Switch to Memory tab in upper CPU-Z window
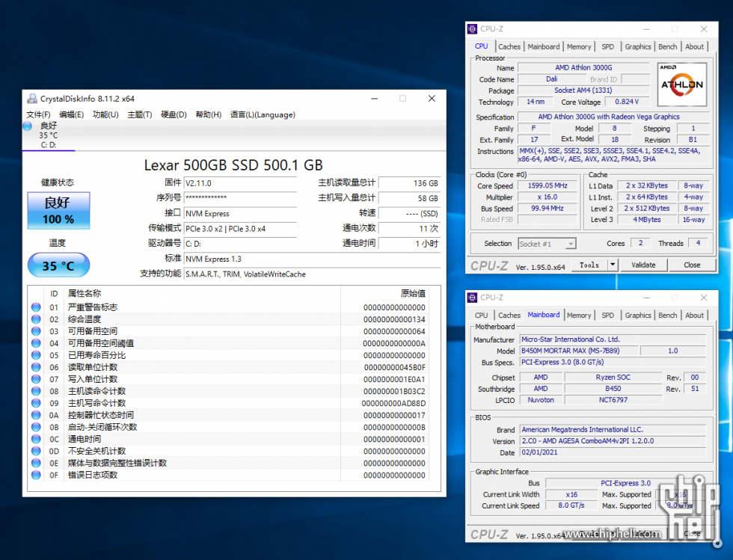Viewport: 733px width, 560px height. (x=579, y=47)
